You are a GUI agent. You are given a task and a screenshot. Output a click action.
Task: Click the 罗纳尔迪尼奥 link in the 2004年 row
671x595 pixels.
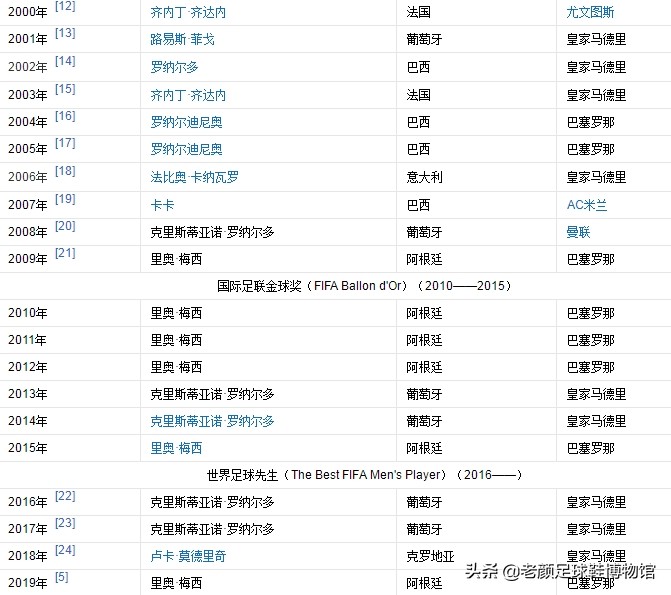[186, 122]
